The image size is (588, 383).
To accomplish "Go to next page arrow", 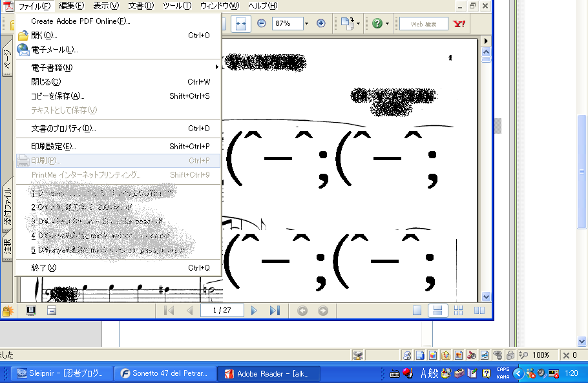I will click(254, 310).
